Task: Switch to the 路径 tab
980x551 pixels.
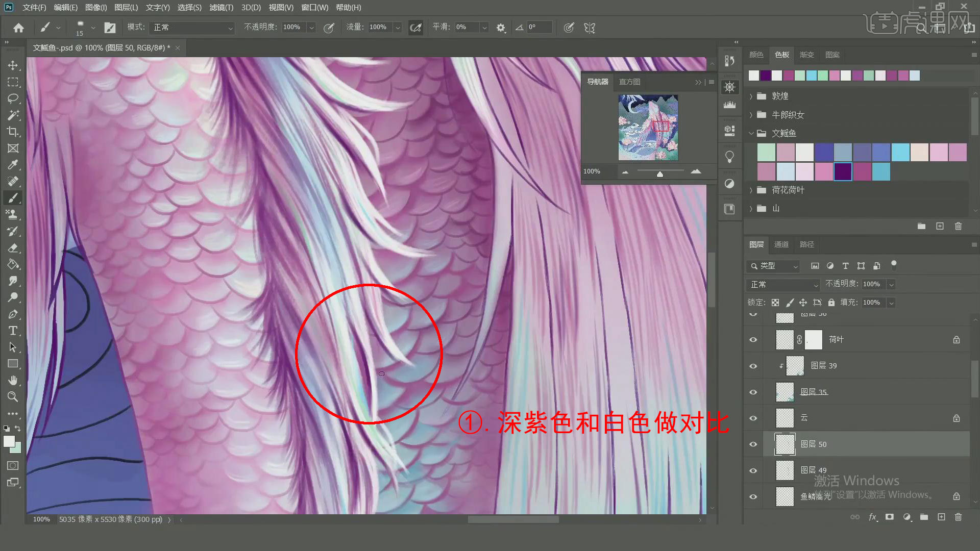Action: 806,244
